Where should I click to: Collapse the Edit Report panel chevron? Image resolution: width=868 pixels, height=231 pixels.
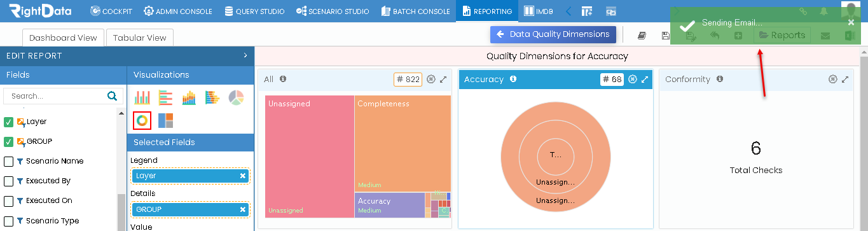point(245,56)
